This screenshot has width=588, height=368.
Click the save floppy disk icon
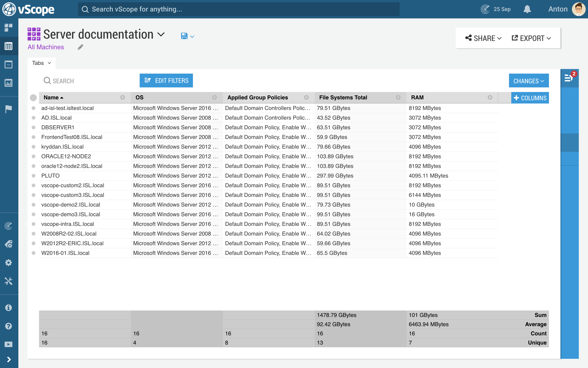coord(184,36)
